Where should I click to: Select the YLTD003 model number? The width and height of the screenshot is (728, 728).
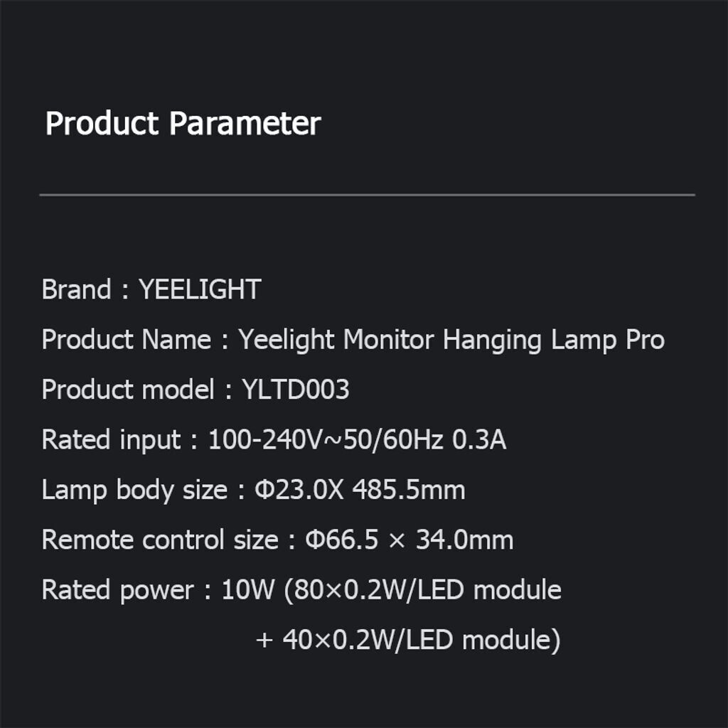click(x=296, y=390)
